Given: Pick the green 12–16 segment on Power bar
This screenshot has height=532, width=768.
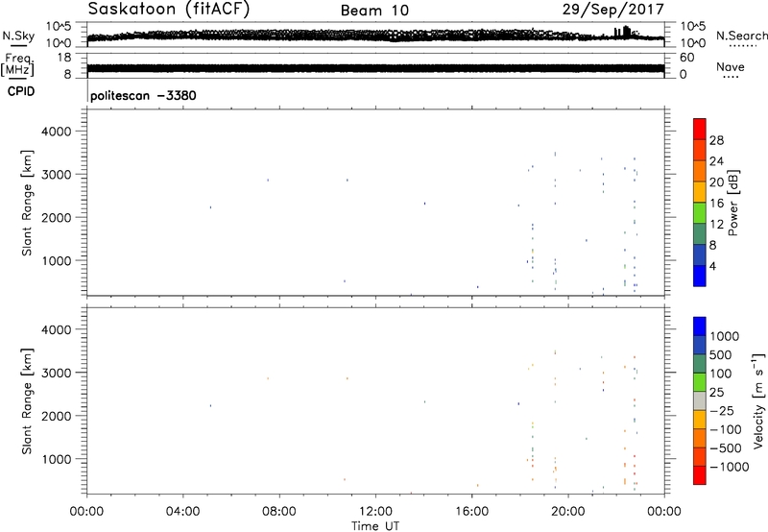Looking at the screenshot, I should [x=700, y=213].
